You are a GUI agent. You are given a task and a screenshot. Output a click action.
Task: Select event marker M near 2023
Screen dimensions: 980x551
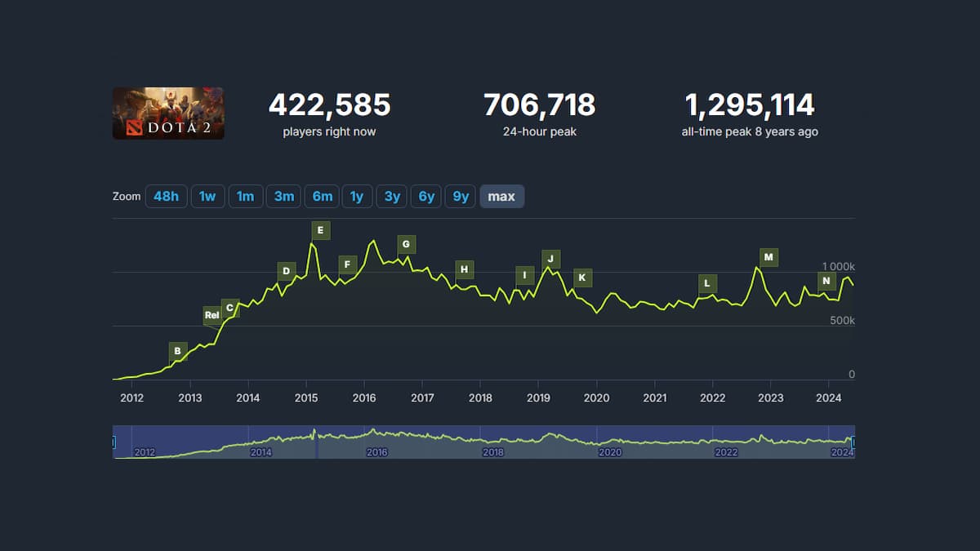point(768,257)
